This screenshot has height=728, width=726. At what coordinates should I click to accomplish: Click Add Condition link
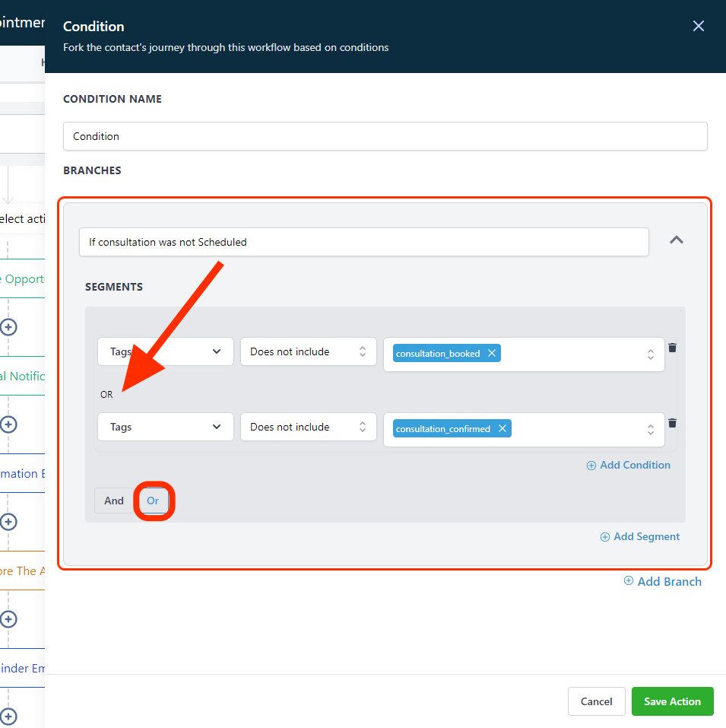(x=629, y=466)
